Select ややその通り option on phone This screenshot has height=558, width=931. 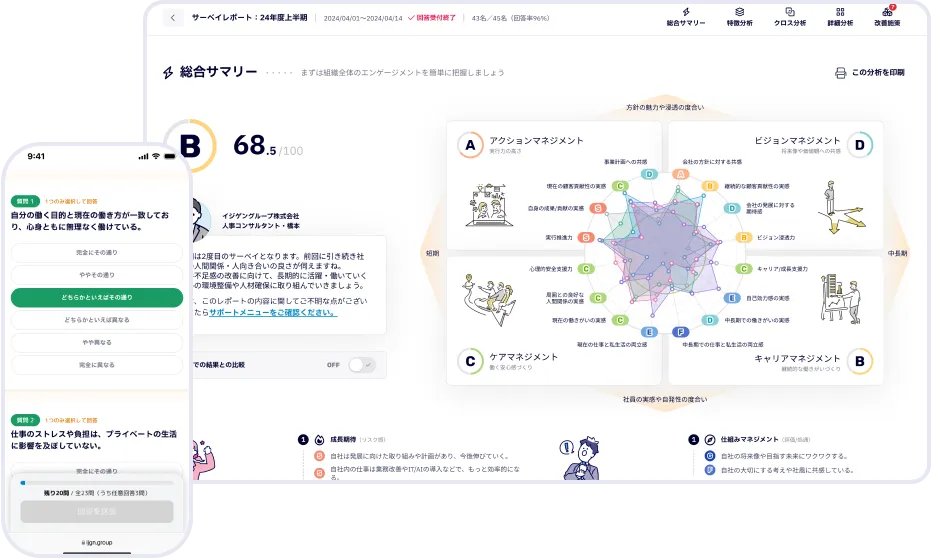[x=97, y=275]
